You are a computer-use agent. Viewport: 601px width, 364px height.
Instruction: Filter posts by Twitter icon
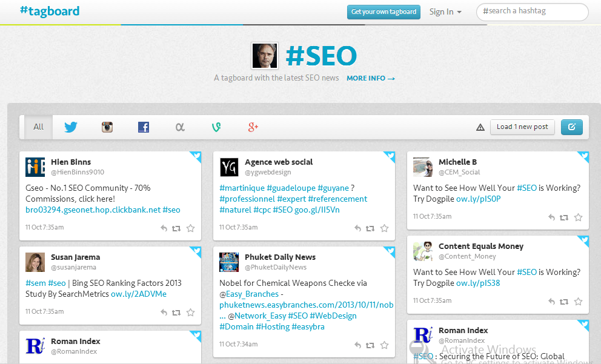[x=71, y=127]
